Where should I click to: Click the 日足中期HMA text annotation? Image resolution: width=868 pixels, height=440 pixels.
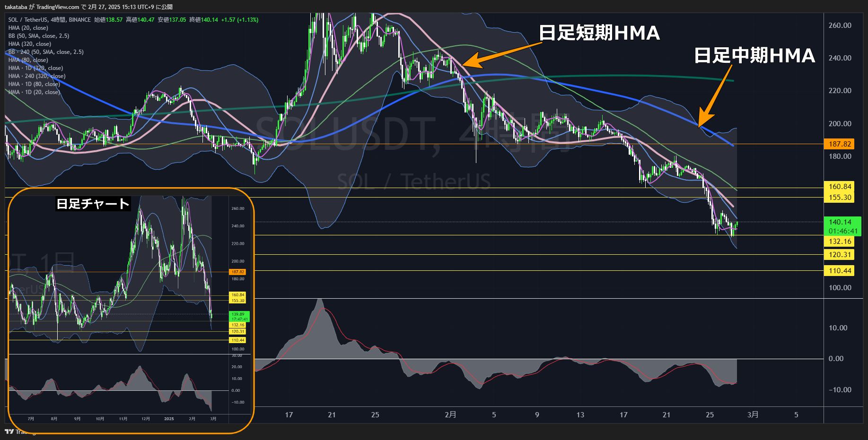(754, 55)
